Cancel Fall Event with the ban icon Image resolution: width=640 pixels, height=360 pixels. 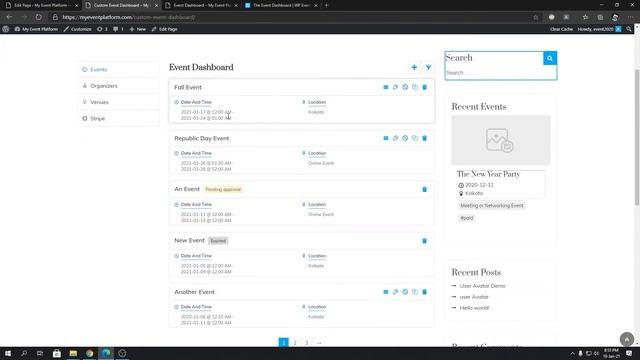405,87
